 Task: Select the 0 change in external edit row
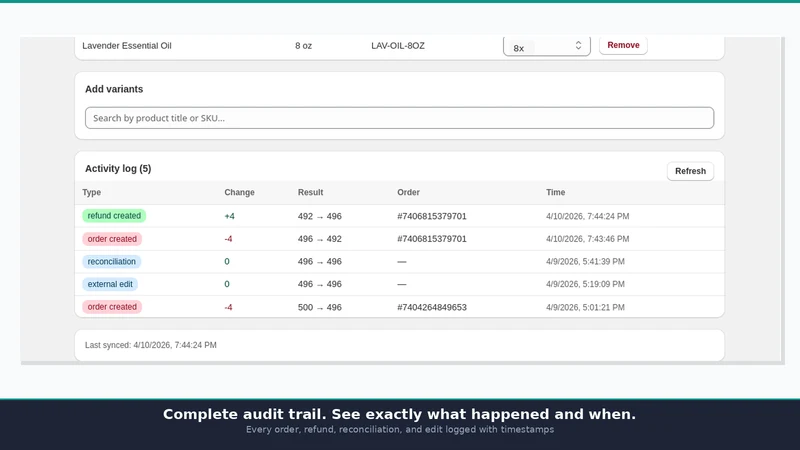click(227, 284)
